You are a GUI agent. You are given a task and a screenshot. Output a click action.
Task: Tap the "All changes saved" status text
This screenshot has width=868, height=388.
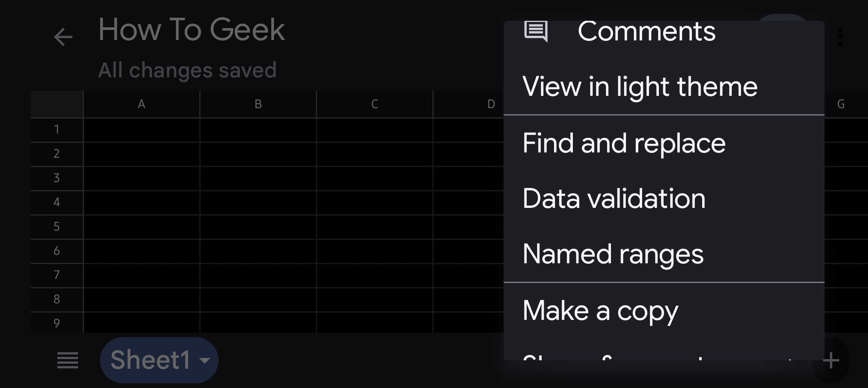tap(188, 70)
